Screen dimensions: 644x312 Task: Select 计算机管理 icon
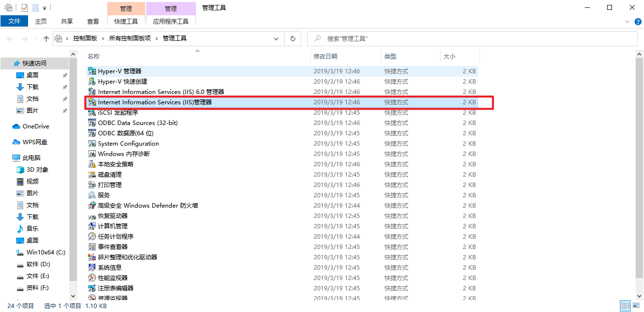[92, 226]
